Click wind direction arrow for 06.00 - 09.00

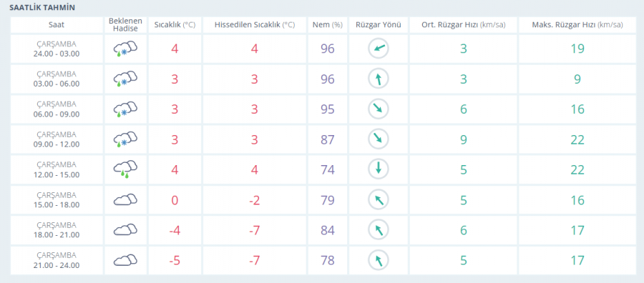click(379, 109)
